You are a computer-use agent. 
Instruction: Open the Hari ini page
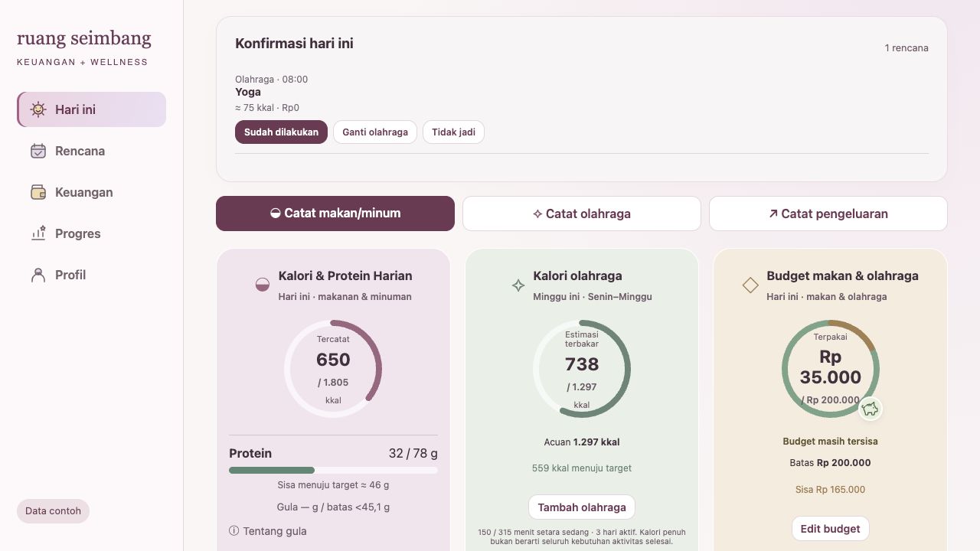tap(92, 109)
